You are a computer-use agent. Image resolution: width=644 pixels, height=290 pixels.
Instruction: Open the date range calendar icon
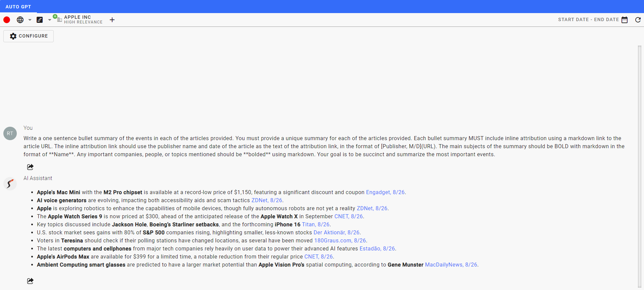pyautogui.click(x=625, y=20)
